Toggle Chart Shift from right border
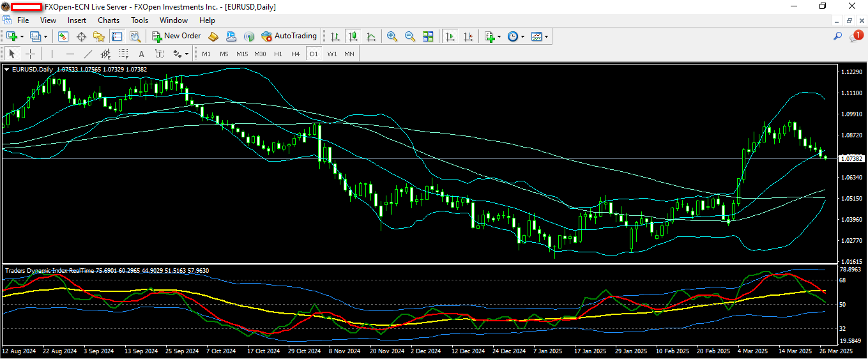 pos(468,36)
